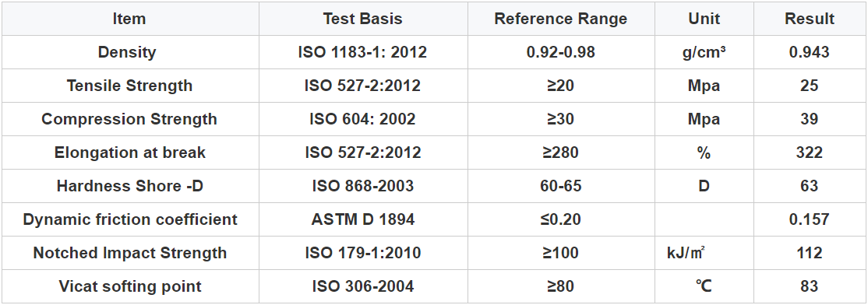Screen dimensions: 868x305
Task: Click the ISO 306-2004 cell
Action: (363, 286)
